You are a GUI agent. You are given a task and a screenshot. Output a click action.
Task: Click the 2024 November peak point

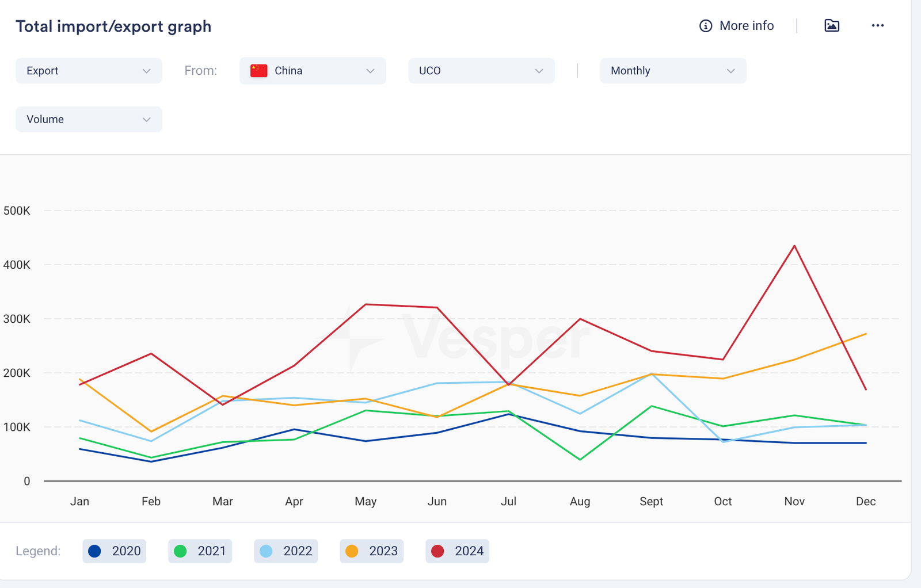[x=794, y=246]
